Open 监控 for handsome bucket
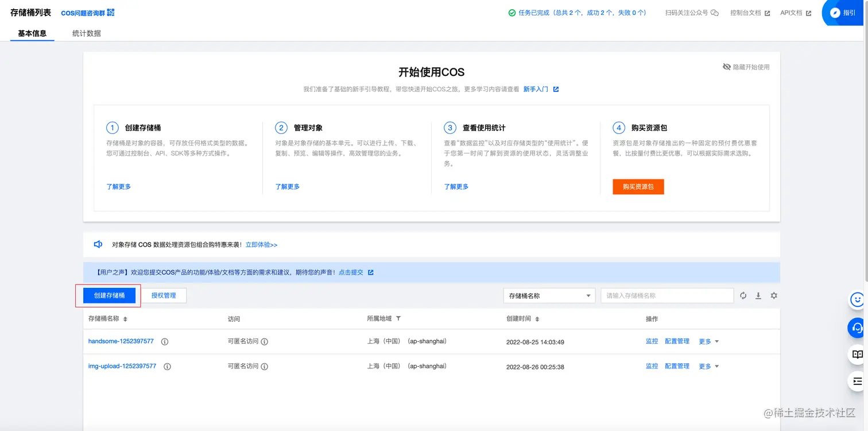 tap(652, 341)
